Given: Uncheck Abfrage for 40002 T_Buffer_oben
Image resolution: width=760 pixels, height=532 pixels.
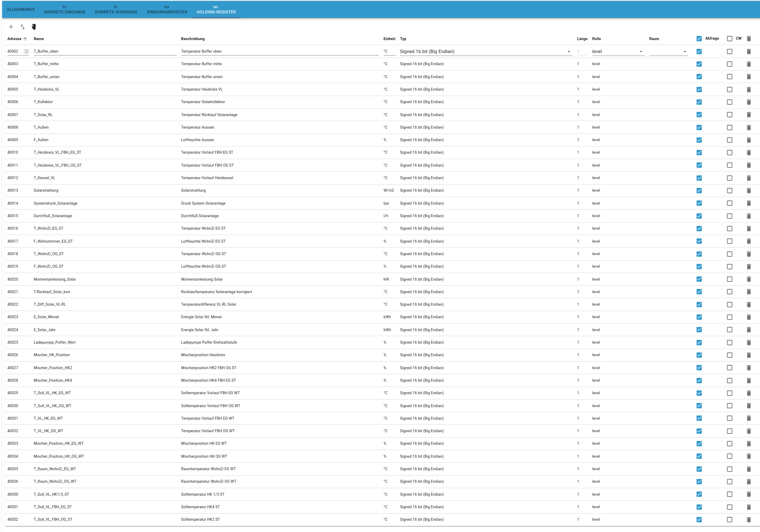Looking at the screenshot, I should click(x=699, y=52).
